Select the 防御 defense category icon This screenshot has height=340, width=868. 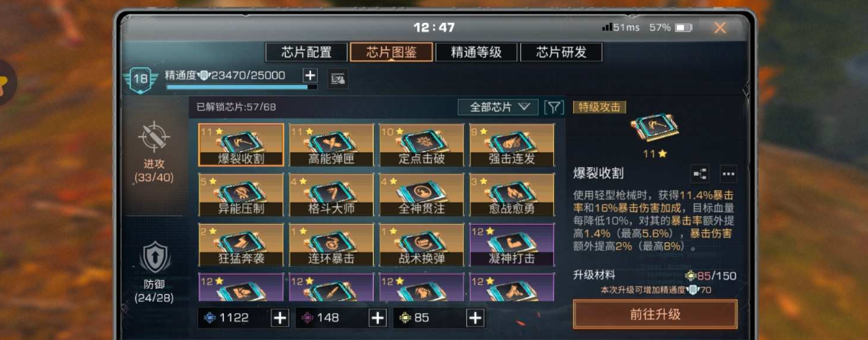coord(154,257)
